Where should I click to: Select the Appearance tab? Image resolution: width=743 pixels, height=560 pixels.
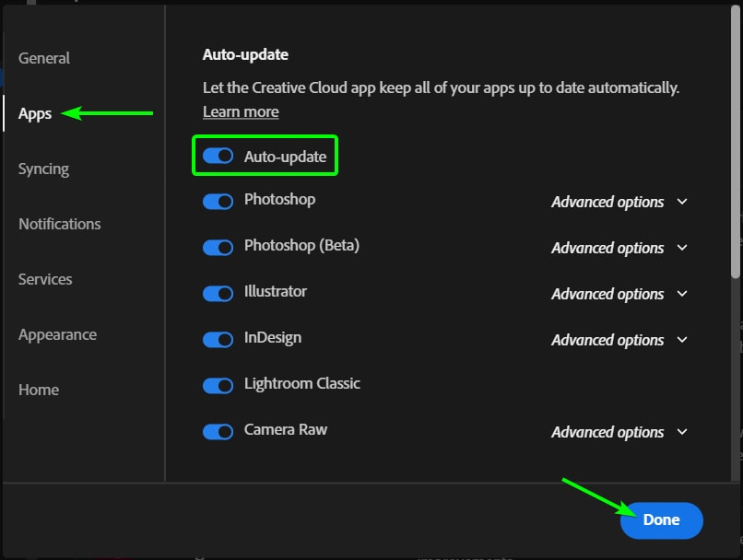coord(57,334)
